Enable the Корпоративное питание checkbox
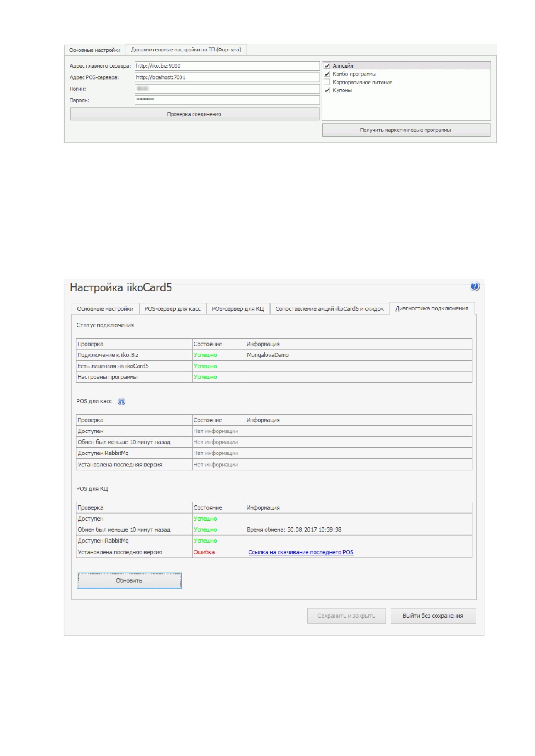The image size is (535, 756). (x=327, y=82)
